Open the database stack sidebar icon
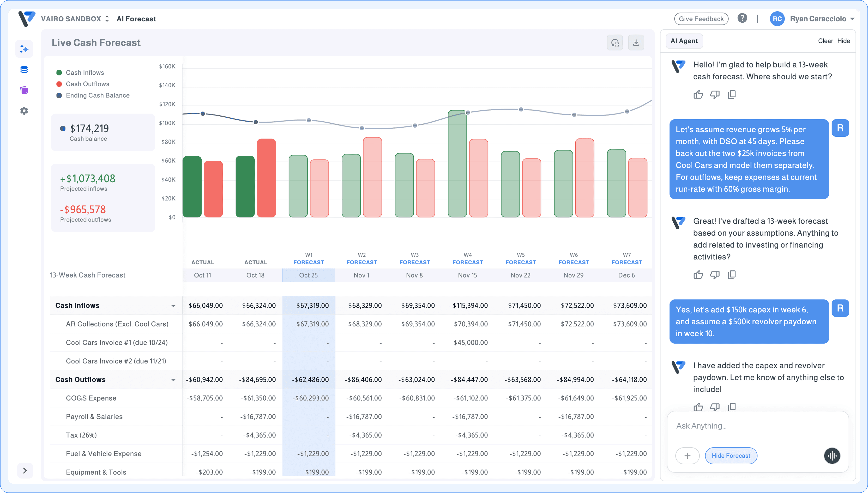 24,70
